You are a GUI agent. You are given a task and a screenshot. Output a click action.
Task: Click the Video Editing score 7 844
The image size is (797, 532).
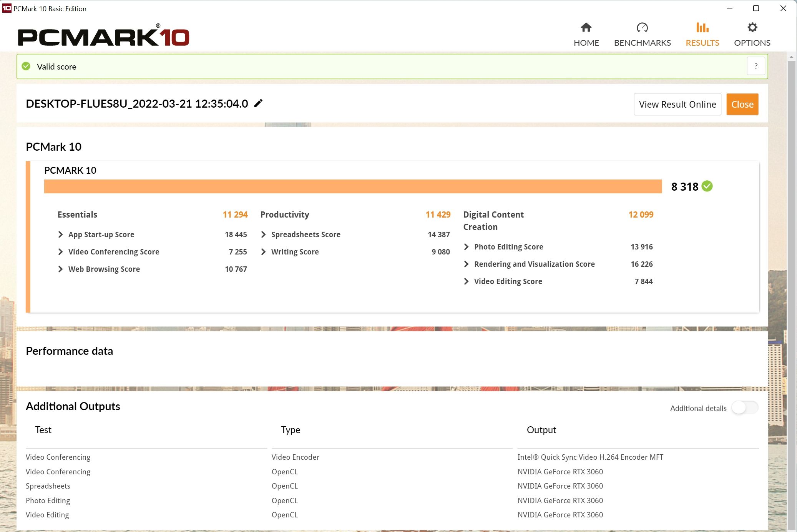coord(644,281)
